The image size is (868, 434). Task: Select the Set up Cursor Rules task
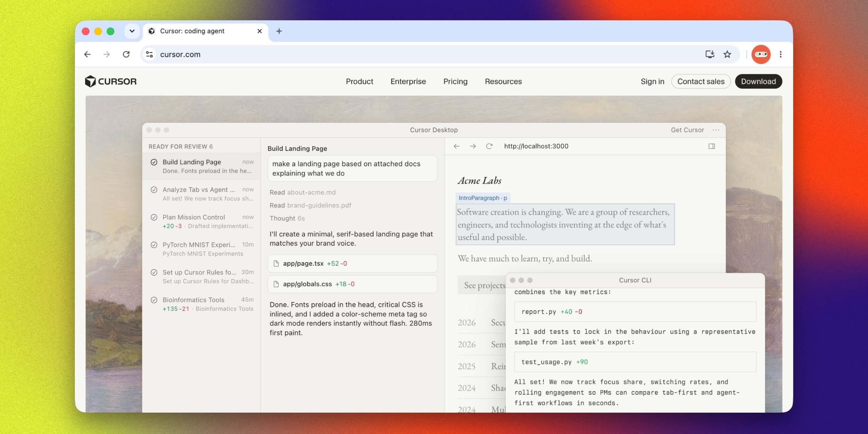202,276
